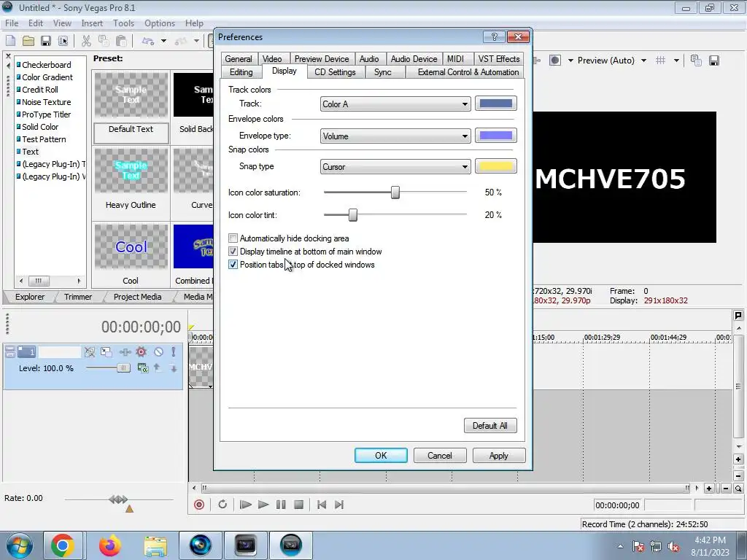Click the track 1 Level slider handle

pos(123,367)
